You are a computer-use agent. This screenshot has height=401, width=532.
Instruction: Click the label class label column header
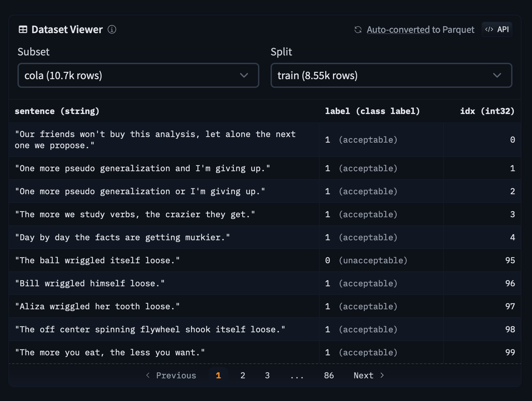[x=372, y=111]
